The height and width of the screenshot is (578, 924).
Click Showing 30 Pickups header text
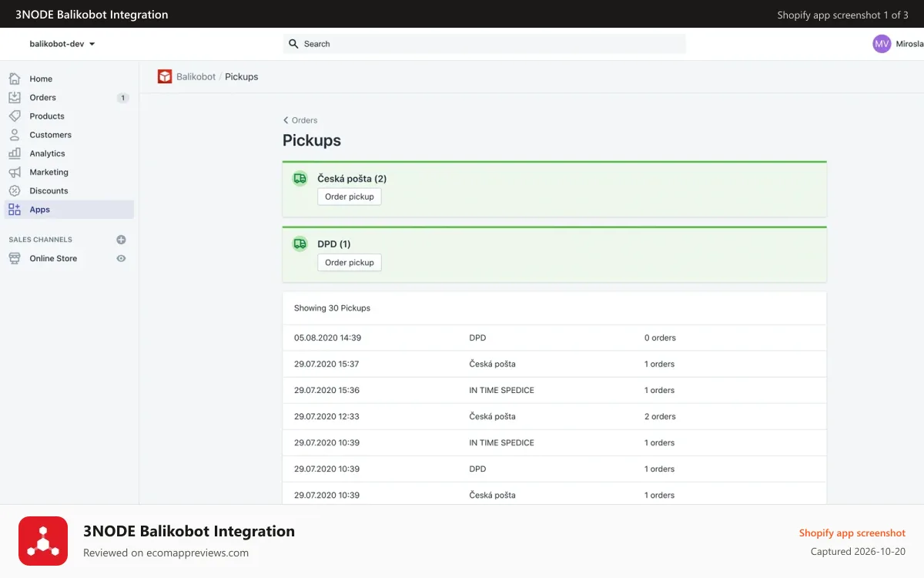(x=332, y=308)
